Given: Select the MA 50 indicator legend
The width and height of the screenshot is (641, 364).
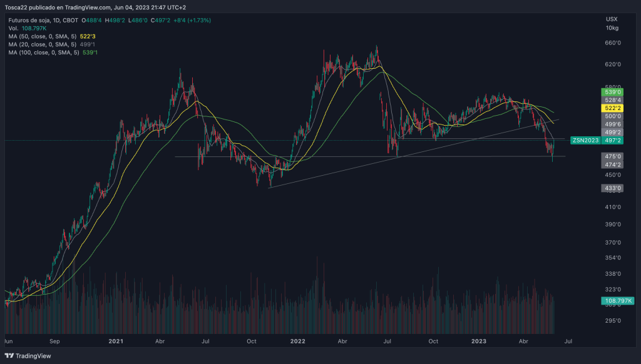Looking at the screenshot, I should [x=43, y=36].
